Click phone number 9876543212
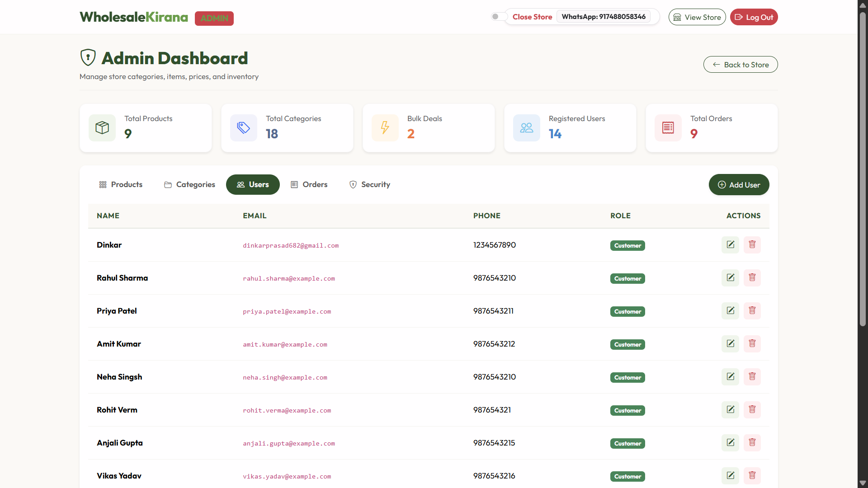This screenshot has height=488, width=868. 494,344
